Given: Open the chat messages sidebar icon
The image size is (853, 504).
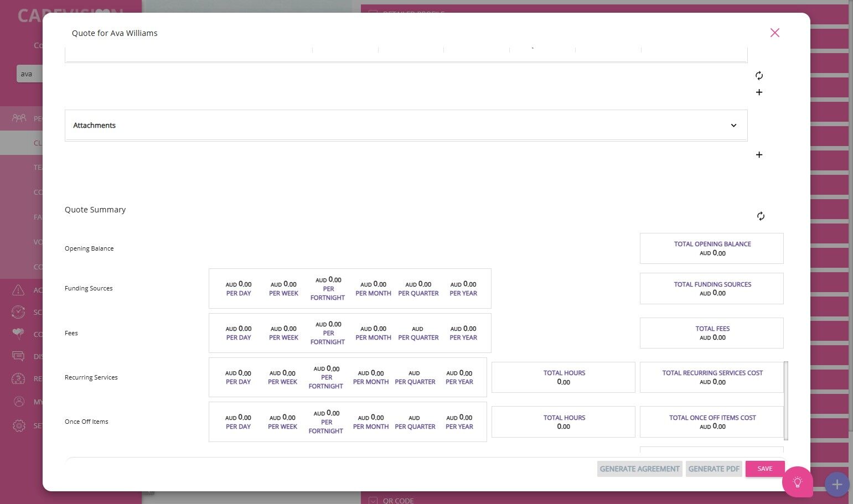Looking at the screenshot, I should pos(18,356).
